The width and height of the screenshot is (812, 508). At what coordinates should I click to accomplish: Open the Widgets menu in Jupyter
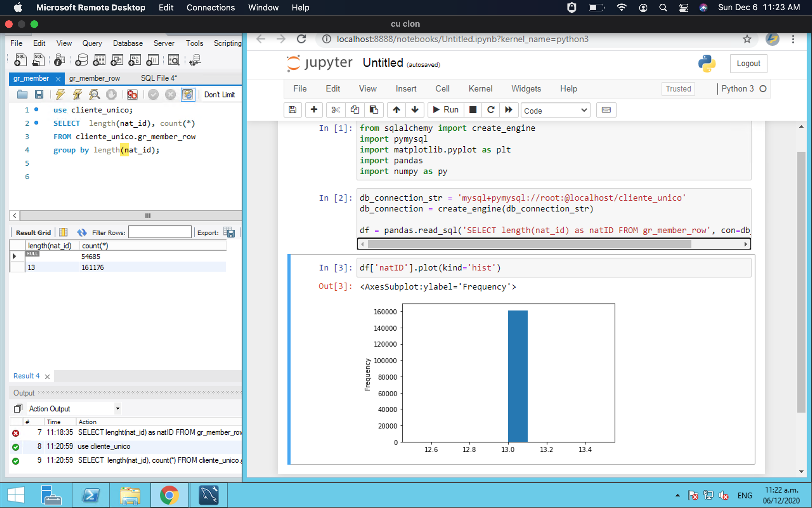[526, 89]
